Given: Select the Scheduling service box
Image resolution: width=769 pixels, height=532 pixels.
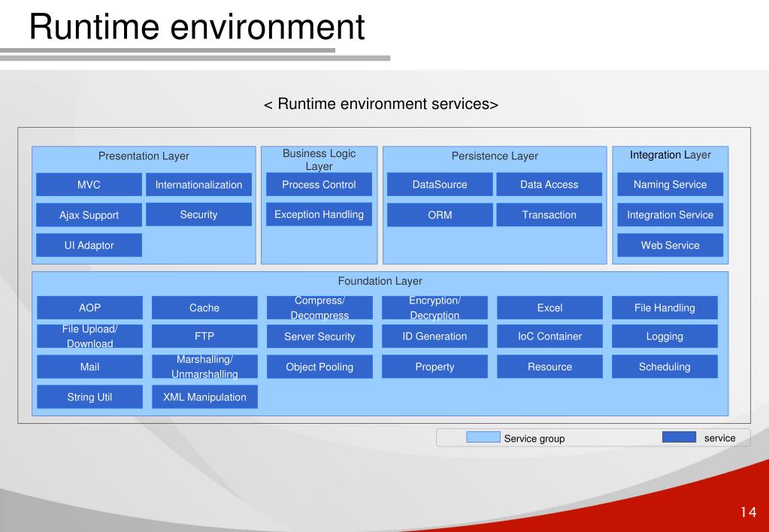Looking at the screenshot, I should click(x=665, y=366).
